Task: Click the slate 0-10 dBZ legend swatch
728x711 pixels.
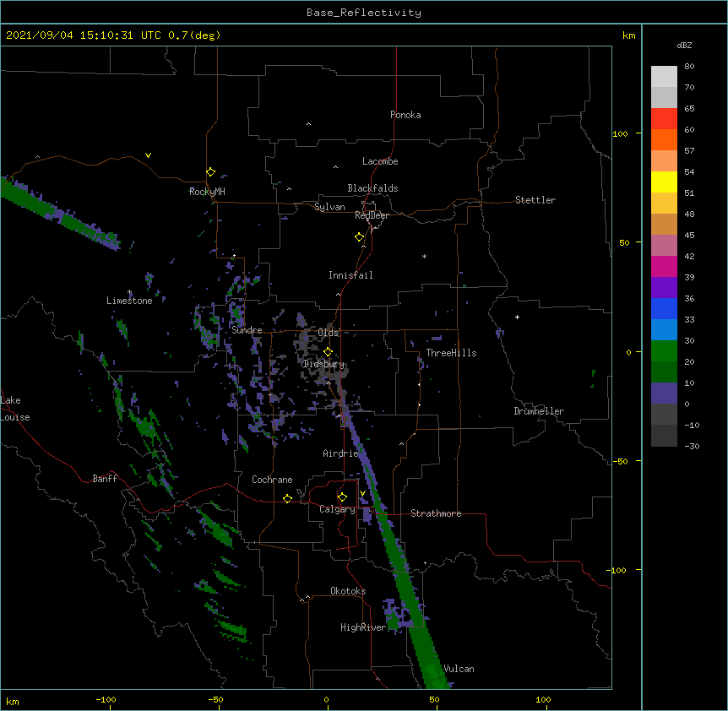Action: [664, 393]
